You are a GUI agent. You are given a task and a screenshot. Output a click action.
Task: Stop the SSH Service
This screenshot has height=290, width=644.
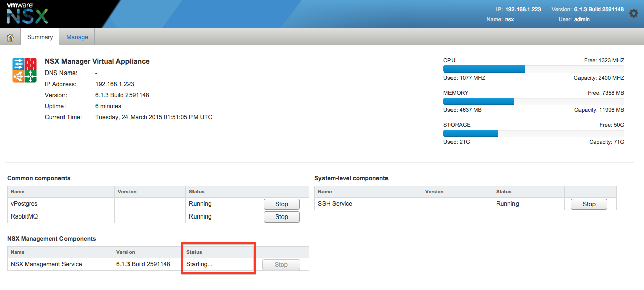tap(589, 204)
